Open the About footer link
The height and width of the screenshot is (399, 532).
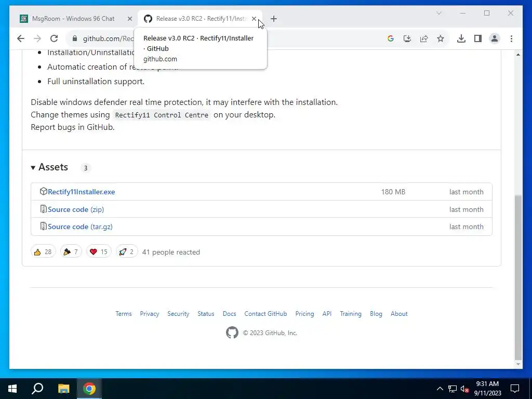(399, 314)
